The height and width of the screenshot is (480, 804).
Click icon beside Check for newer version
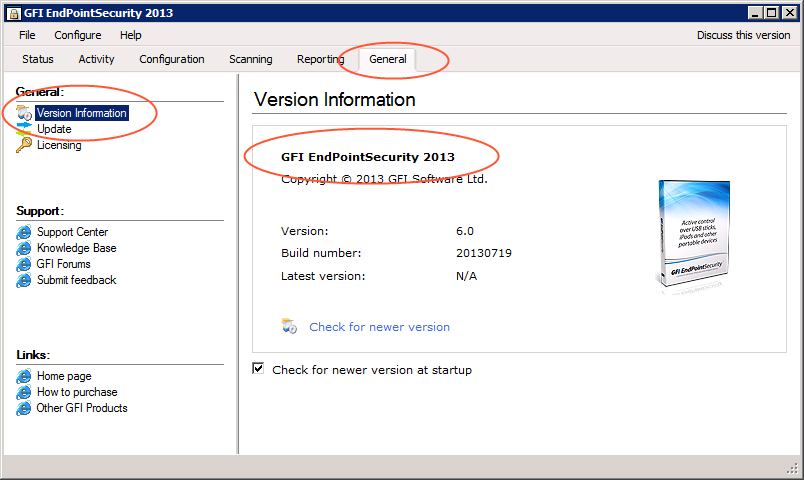(x=289, y=326)
